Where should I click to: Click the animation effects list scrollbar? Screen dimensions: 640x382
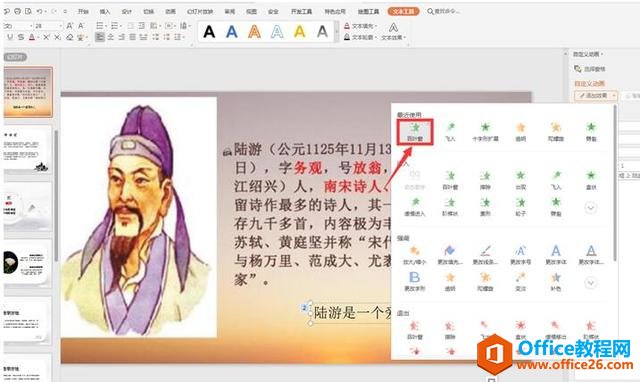coord(614,184)
